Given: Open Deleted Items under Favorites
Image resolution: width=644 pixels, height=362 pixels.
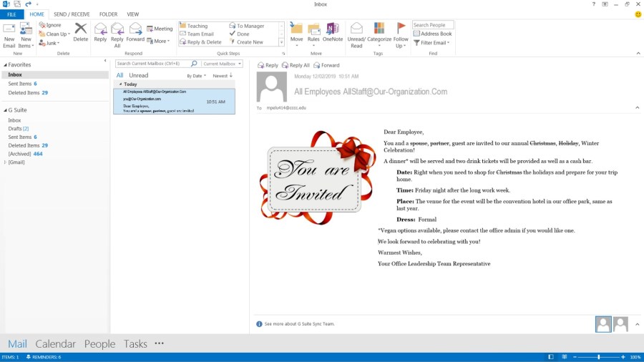Looking at the screenshot, I should [x=28, y=93].
